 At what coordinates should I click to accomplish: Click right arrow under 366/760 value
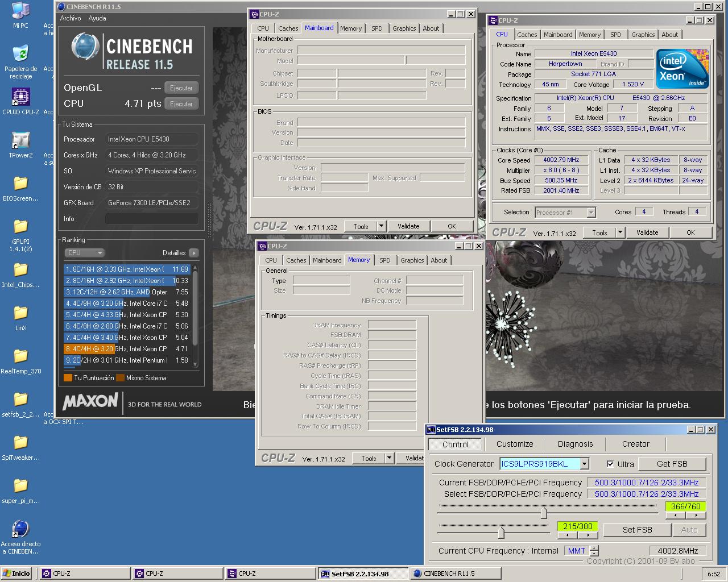[696, 516]
